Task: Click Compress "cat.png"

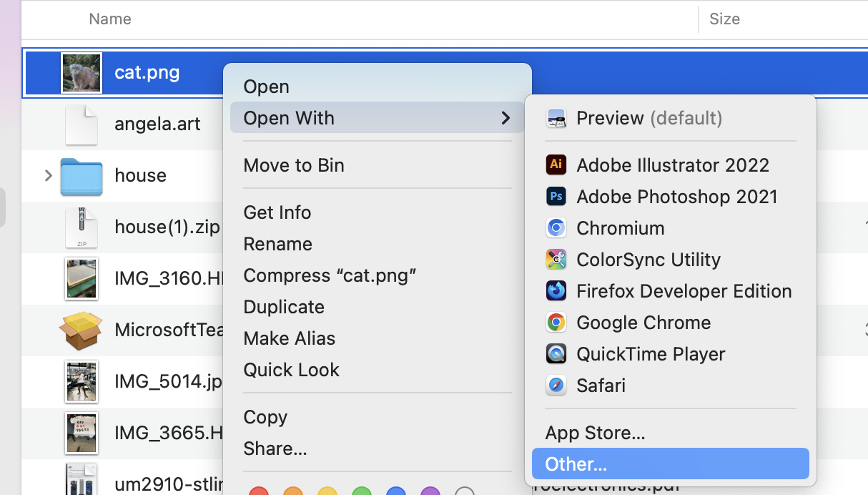Action: 378,275
